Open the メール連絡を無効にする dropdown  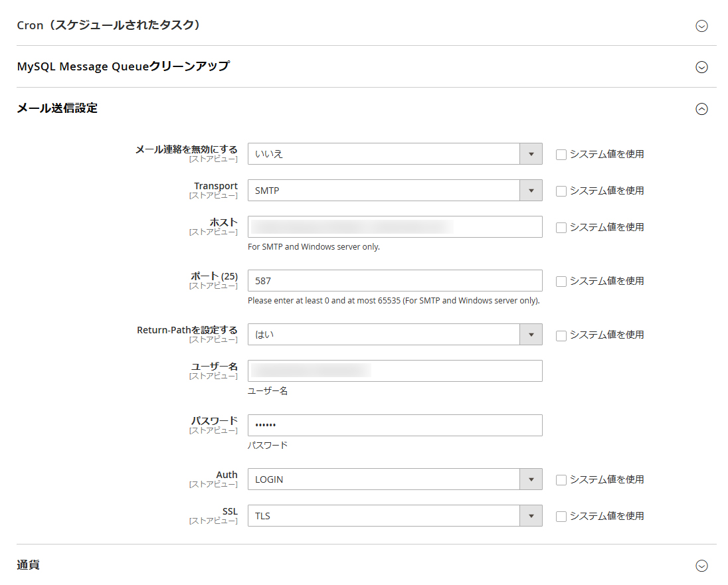tap(395, 153)
